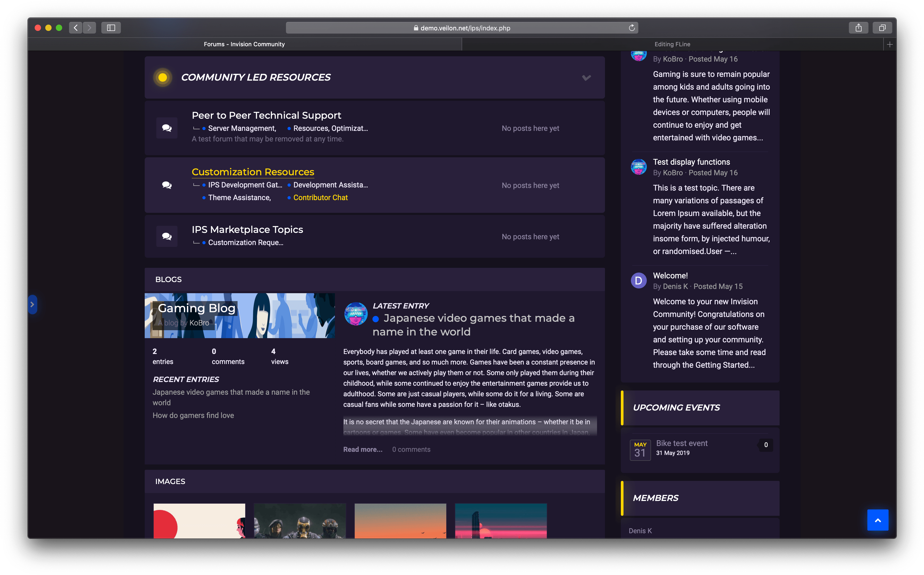Screen dimensions: 924x575
Task: Open recent entry 'Japanese video games that made'
Action: tap(231, 397)
